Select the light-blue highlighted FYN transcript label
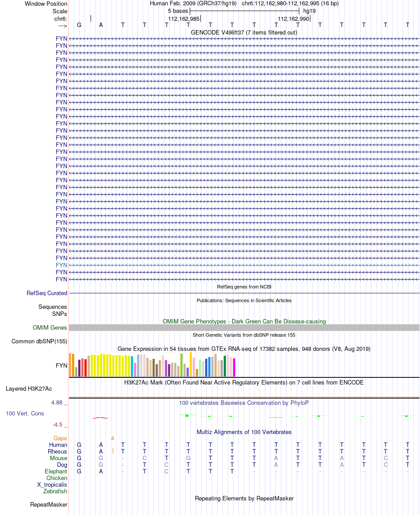Viewport: 420px width, 515px height. coord(61,265)
